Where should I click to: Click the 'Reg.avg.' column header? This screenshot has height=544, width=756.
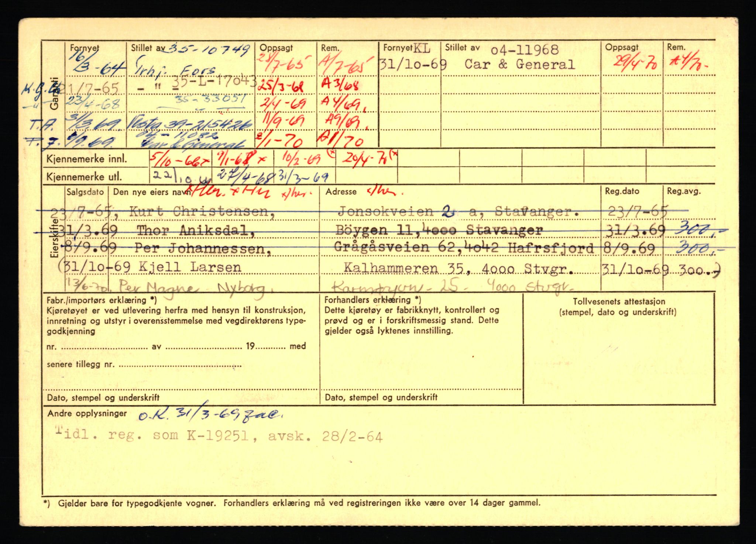tap(684, 191)
